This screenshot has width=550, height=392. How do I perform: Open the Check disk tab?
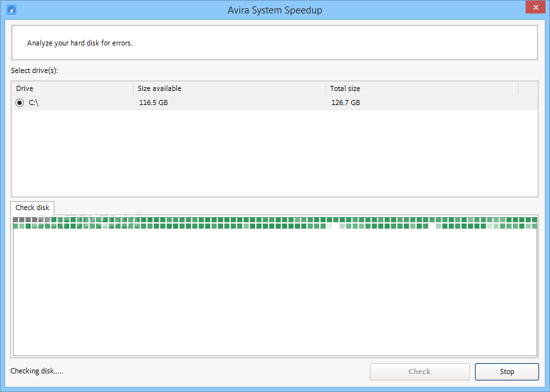click(32, 208)
